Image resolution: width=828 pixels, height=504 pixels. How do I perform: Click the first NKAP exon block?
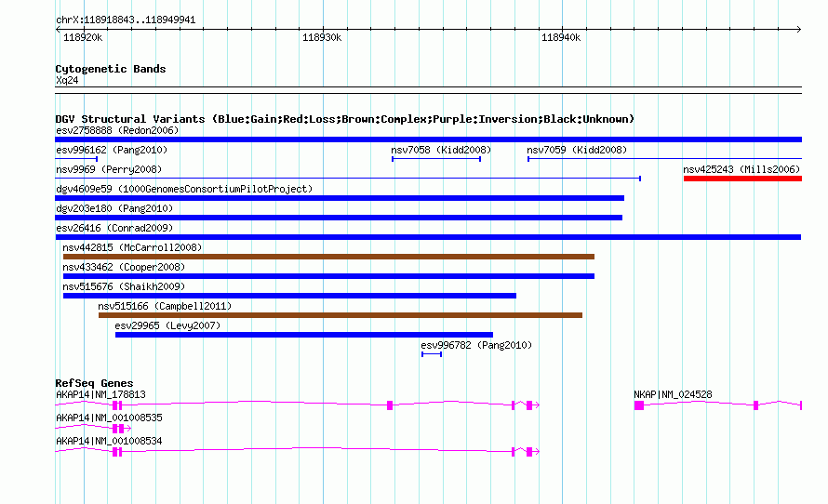point(639,405)
